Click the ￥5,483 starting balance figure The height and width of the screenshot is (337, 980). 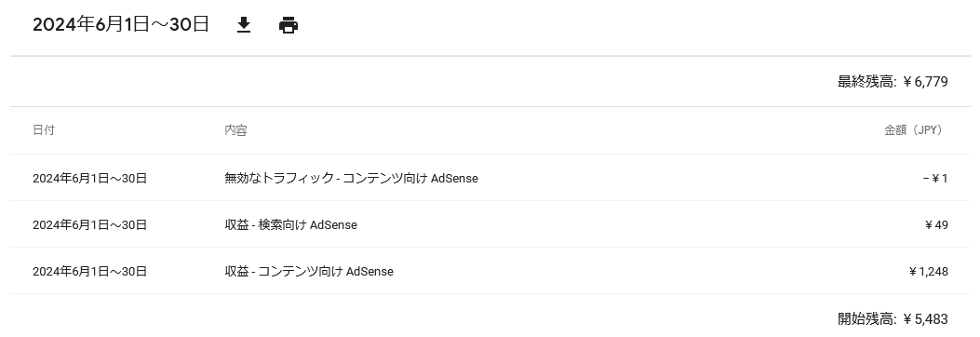pyautogui.click(x=925, y=319)
